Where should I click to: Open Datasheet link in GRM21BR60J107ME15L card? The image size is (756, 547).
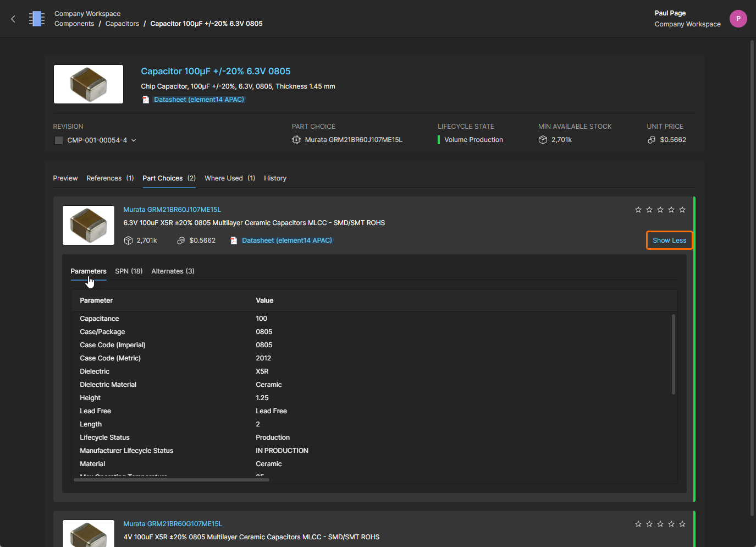(x=287, y=240)
